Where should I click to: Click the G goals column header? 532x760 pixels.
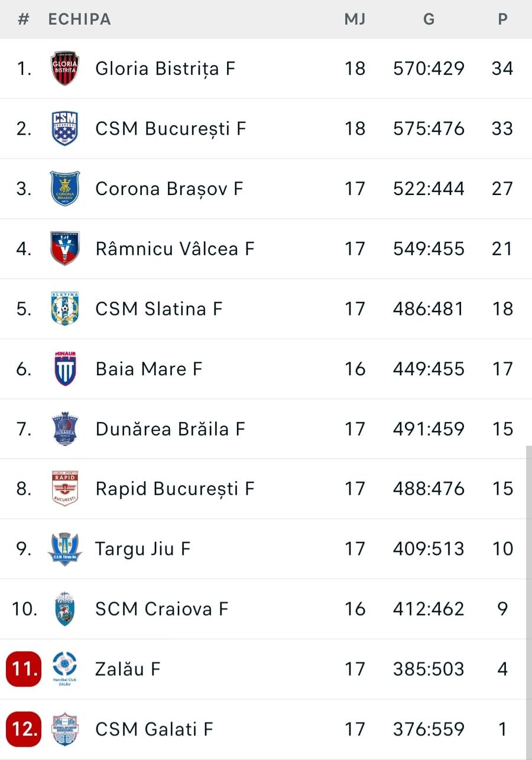click(x=429, y=19)
